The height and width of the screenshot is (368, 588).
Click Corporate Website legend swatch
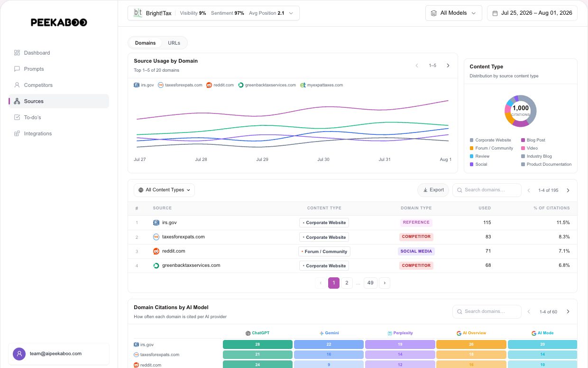pos(471,140)
